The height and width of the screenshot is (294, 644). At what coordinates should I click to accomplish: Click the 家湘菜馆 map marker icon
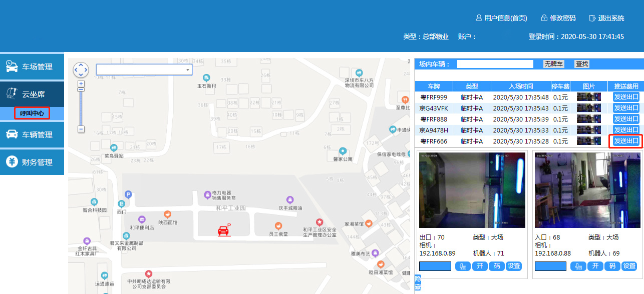tap(369, 223)
